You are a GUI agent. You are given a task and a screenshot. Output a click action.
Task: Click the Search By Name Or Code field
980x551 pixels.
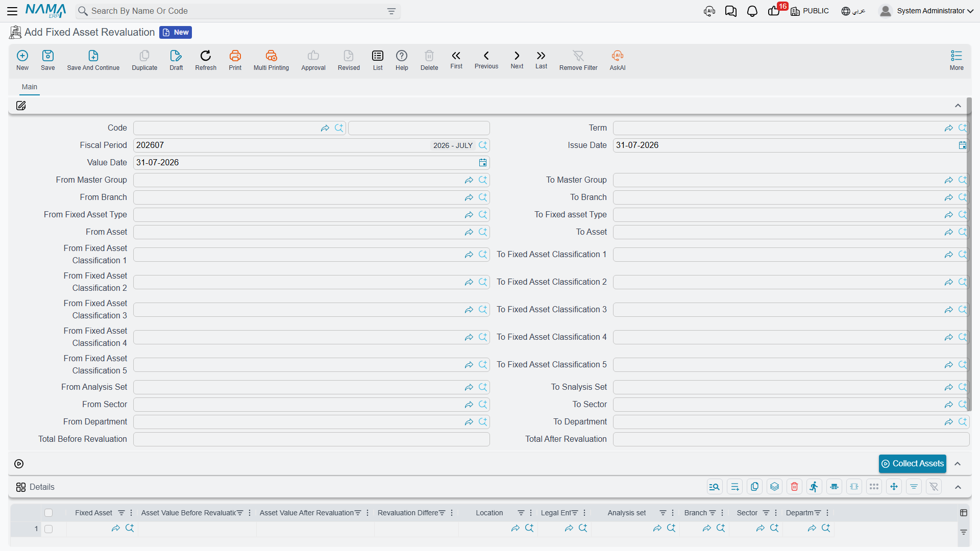(238, 11)
